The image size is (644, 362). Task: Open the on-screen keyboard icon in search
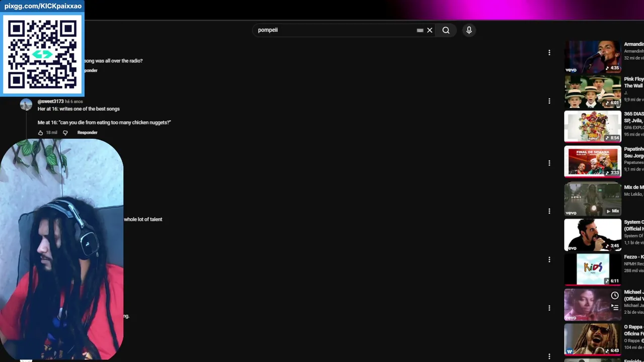tap(420, 30)
